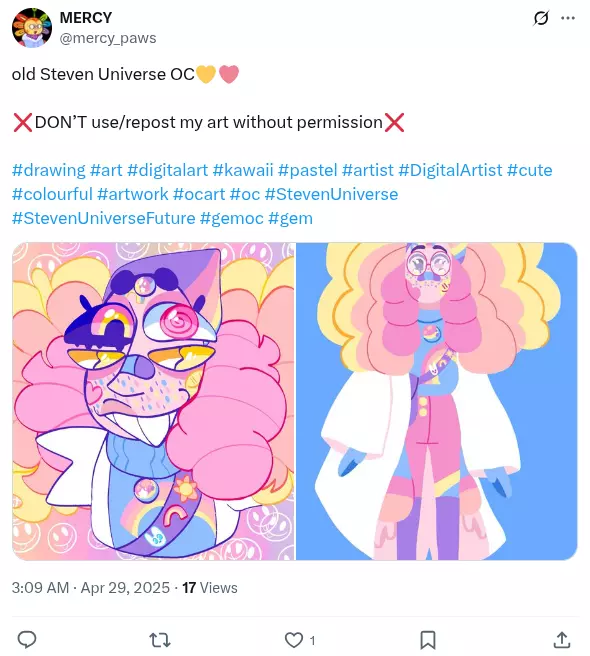The width and height of the screenshot is (590, 656).
Task: Open the share upload icon
Action: click(562, 640)
